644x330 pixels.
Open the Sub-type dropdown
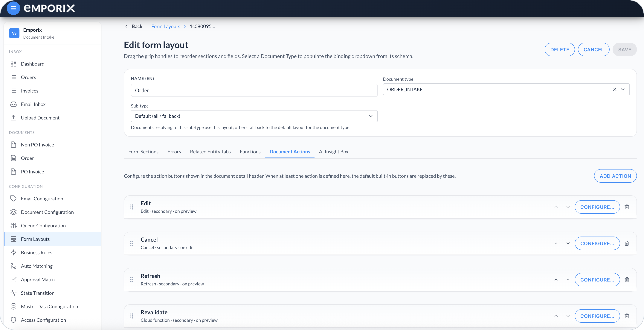click(254, 116)
